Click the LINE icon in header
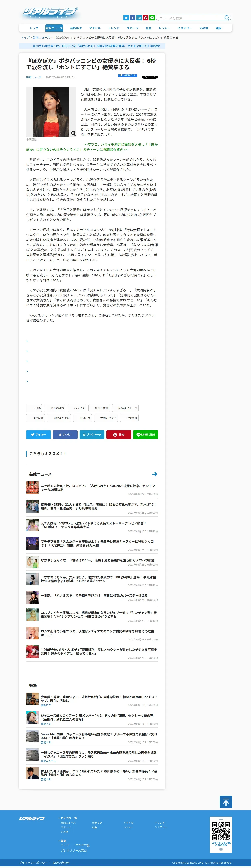This screenshot has height=868, width=251. 152,18
